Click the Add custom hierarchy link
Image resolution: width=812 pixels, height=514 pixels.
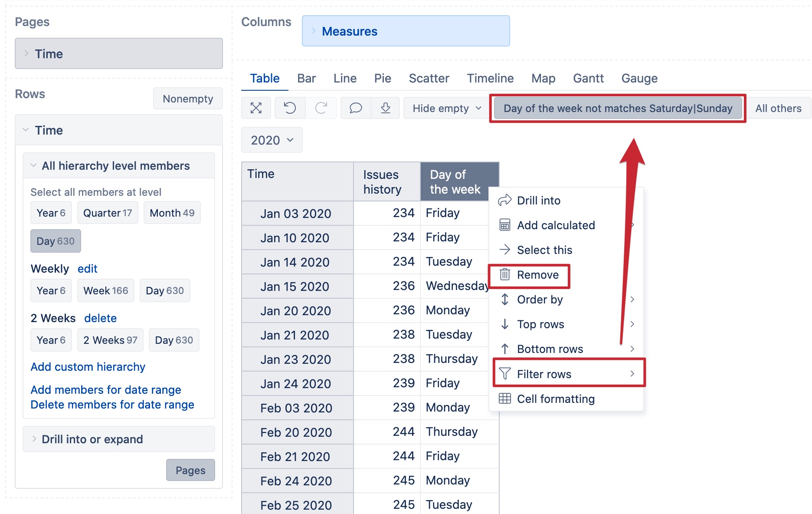88,367
